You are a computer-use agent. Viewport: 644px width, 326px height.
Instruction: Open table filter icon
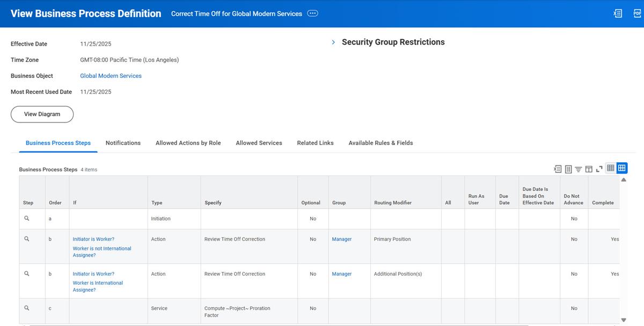click(x=579, y=169)
